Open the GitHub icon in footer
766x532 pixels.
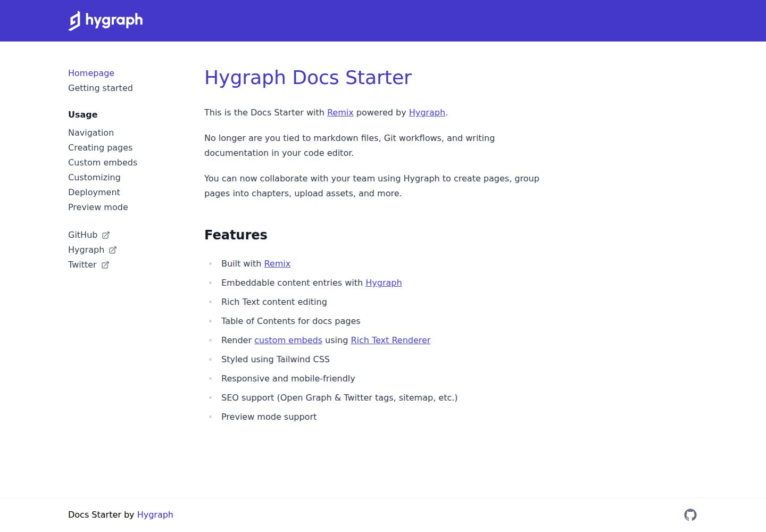coord(690,515)
